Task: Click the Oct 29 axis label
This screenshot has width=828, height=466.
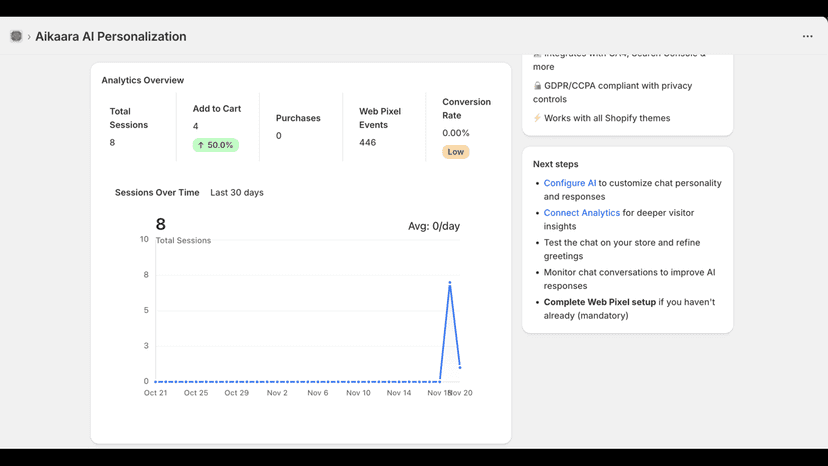Action: (236, 393)
